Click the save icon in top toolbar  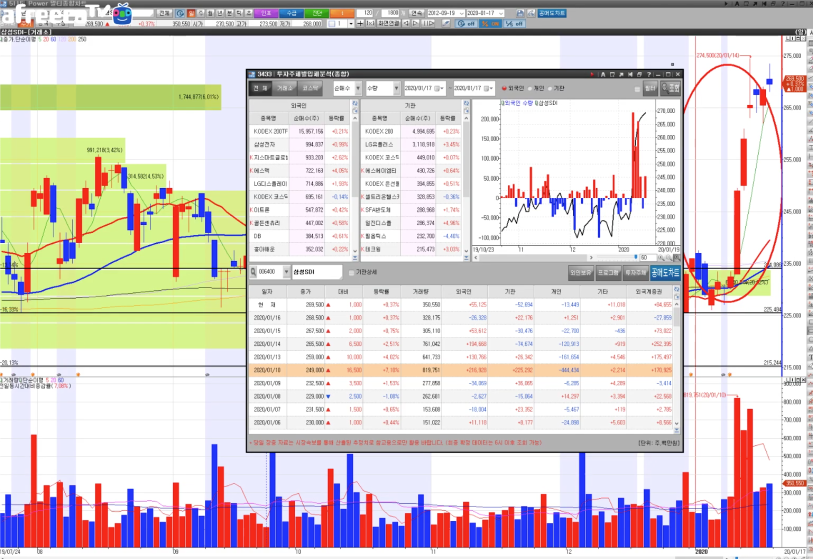click(x=521, y=13)
